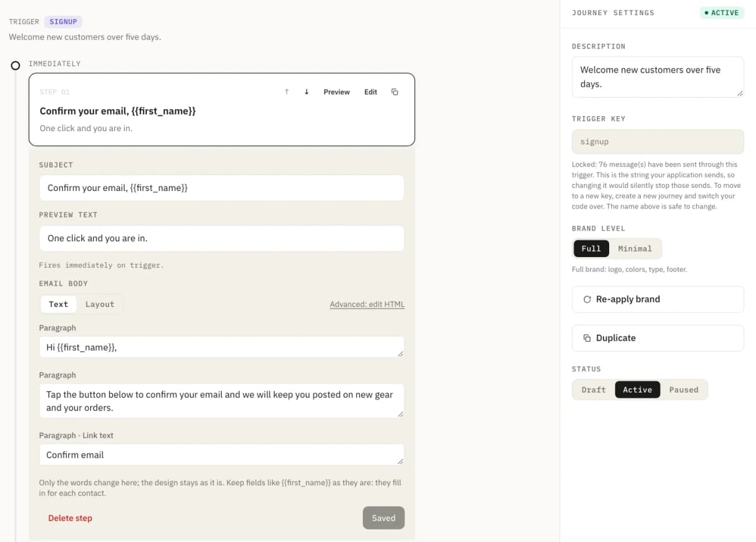756x542 pixels.
Task: Click 'Full brand: logo, colors, type, footer.' text
Action: pos(629,269)
